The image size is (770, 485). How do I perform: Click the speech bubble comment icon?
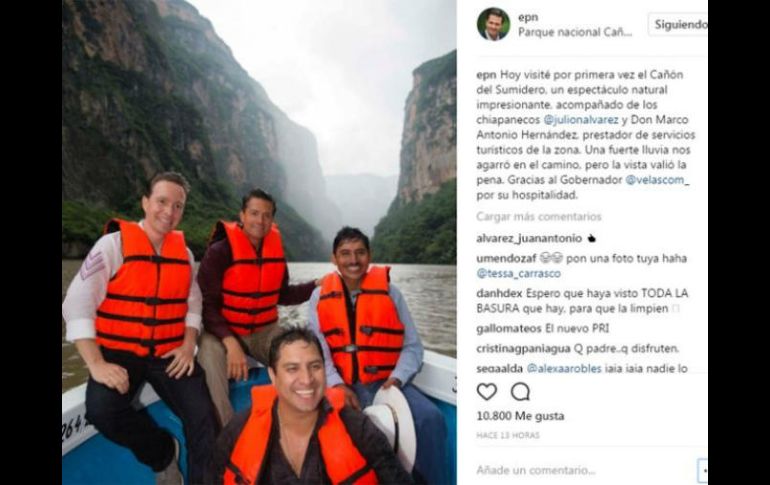(520, 392)
